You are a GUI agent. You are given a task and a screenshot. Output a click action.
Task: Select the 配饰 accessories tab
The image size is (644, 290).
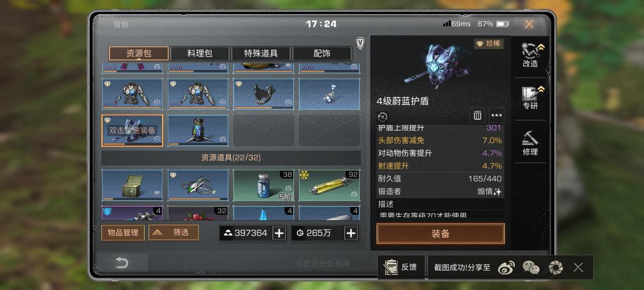[322, 53]
